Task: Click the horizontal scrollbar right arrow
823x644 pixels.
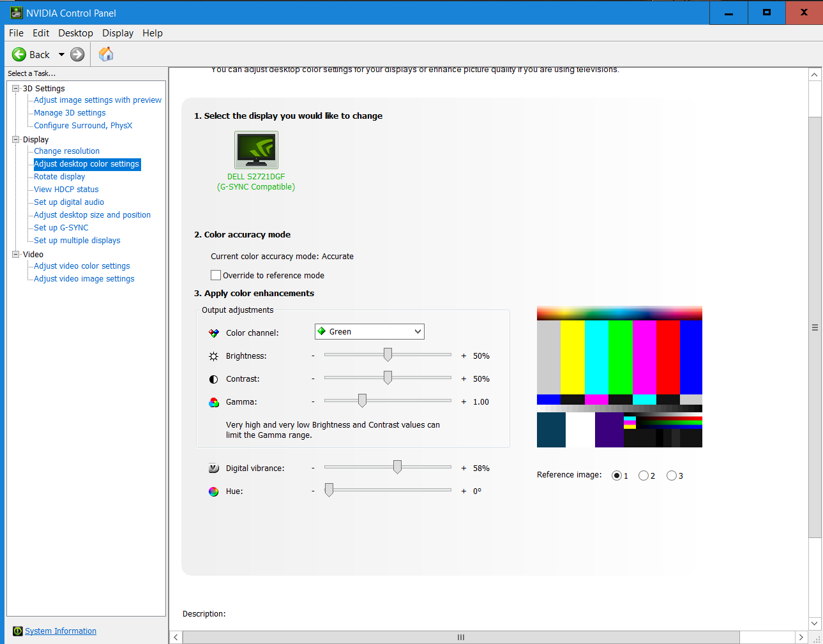Action: 801,638
